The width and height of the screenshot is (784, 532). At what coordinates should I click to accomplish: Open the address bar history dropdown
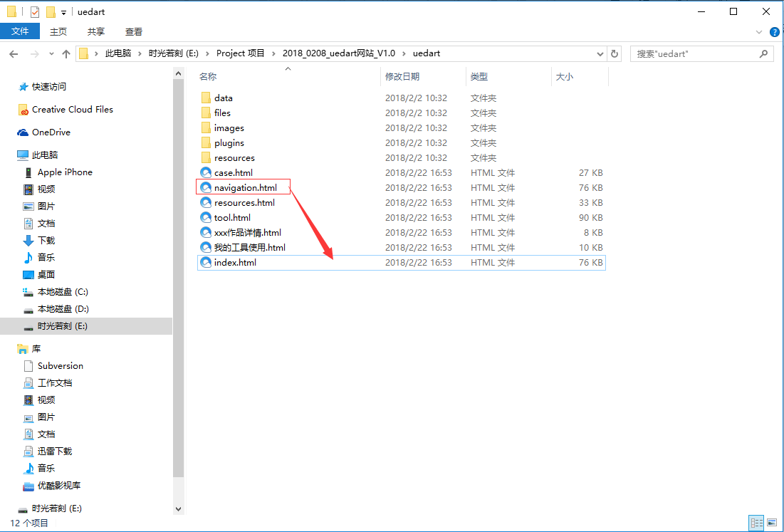(600, 53)
